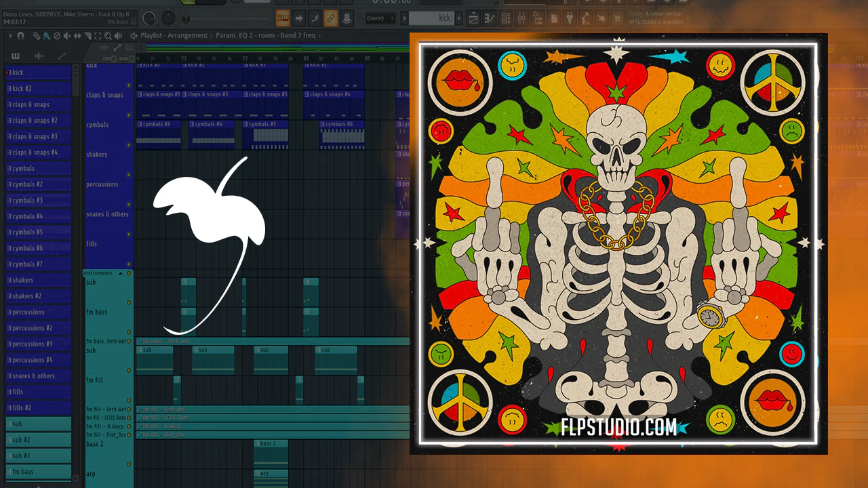868x488 pixels.
Task: Mute the snares & others track via its dot
Action: 129,235
